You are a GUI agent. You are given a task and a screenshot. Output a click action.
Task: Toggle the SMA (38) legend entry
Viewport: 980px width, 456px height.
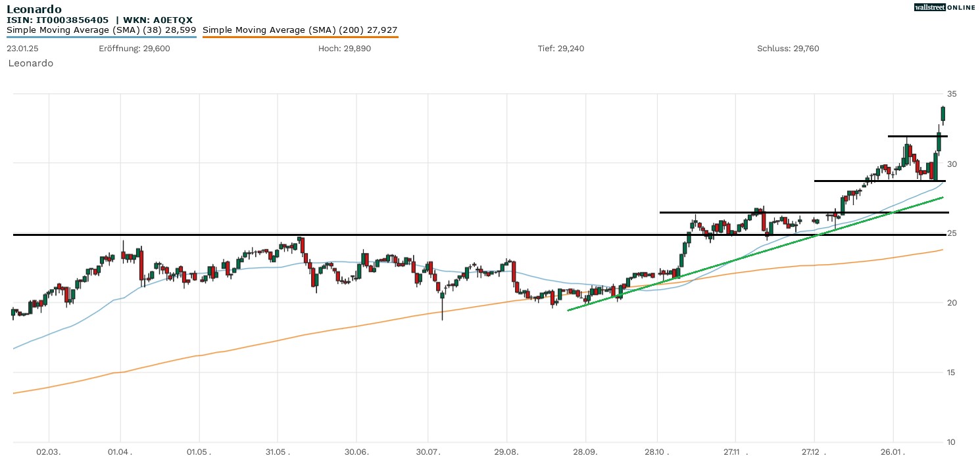pos(101,30)
